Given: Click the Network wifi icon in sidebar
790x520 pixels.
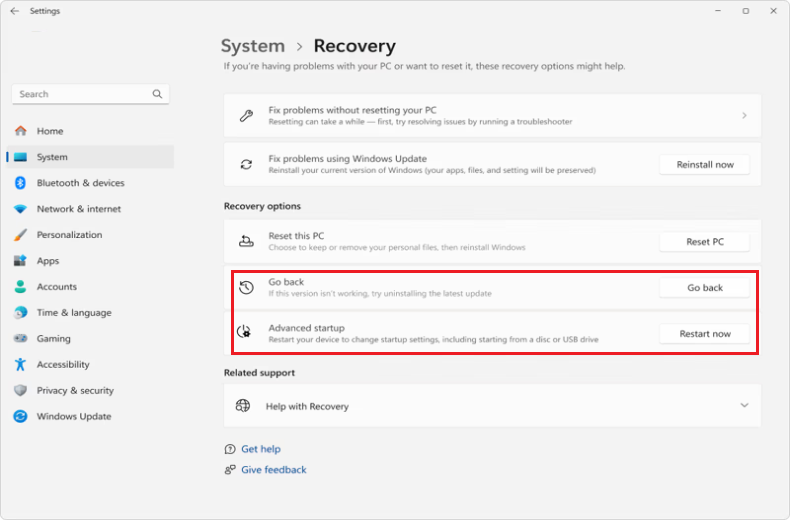Looking at the screenshot, I should coord(21,209).
